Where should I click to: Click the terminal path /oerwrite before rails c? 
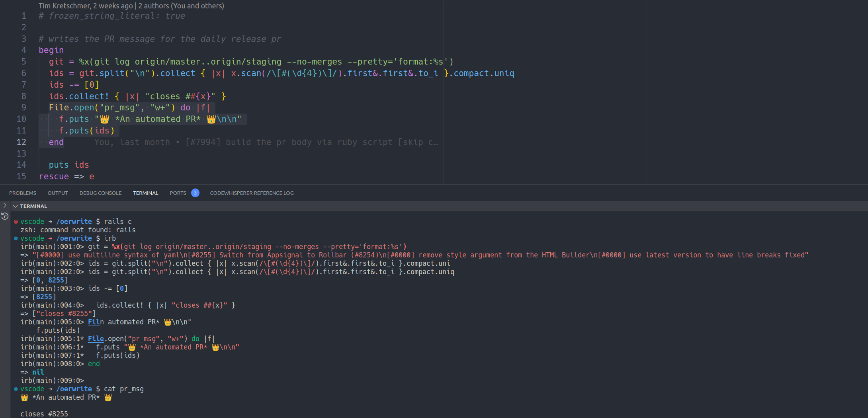pyautogui.click(x=74, y=222)
